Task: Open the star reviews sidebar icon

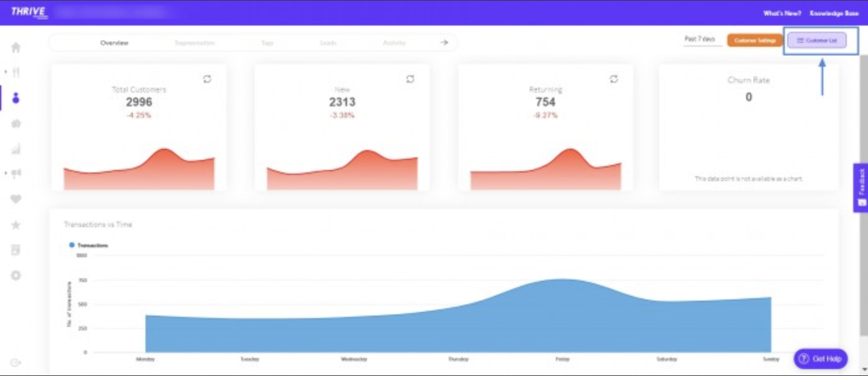Action: 16,225
